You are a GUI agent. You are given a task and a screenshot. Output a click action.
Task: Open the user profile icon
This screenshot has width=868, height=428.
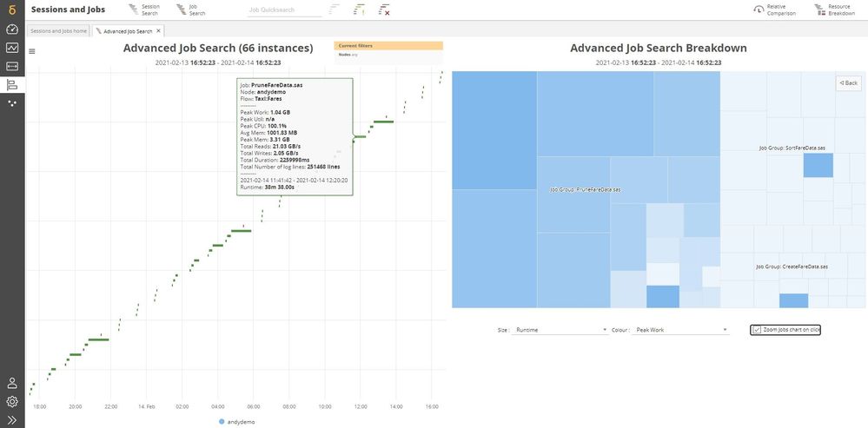pyautogui.click(x=12, y=383)
